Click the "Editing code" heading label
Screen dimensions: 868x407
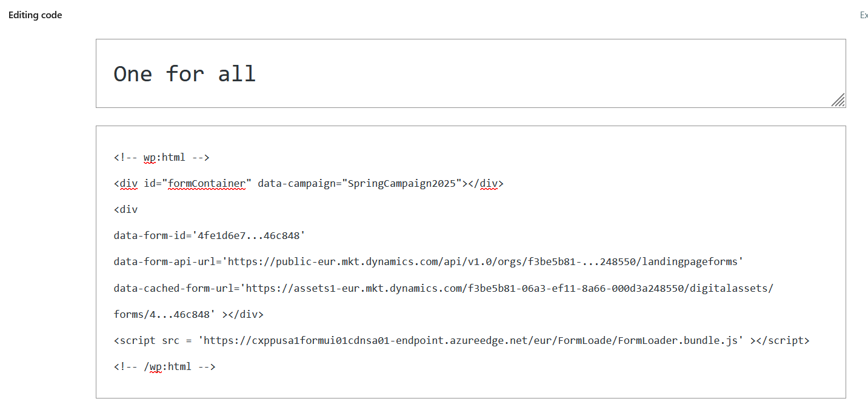35,15
